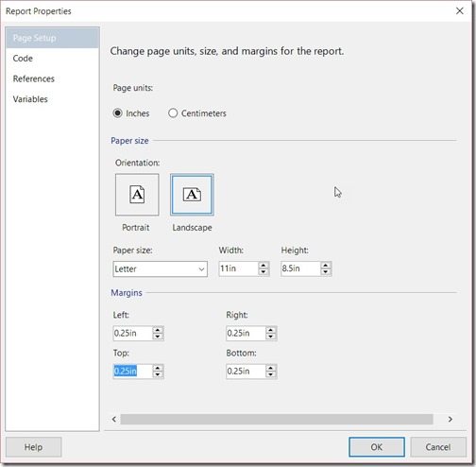Click the horizontal scrollbar right arrow
The image size is (476, 467).
450,419
